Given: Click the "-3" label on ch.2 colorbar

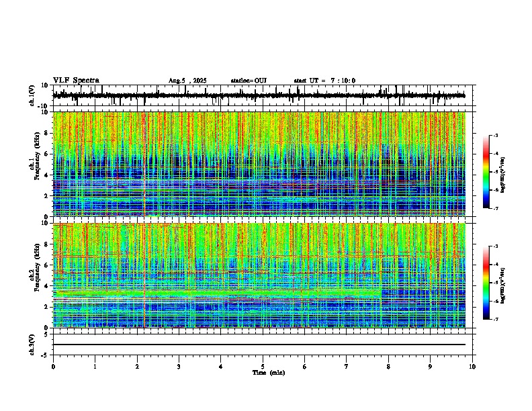Looking at the screenshot, I should (496, 246).
